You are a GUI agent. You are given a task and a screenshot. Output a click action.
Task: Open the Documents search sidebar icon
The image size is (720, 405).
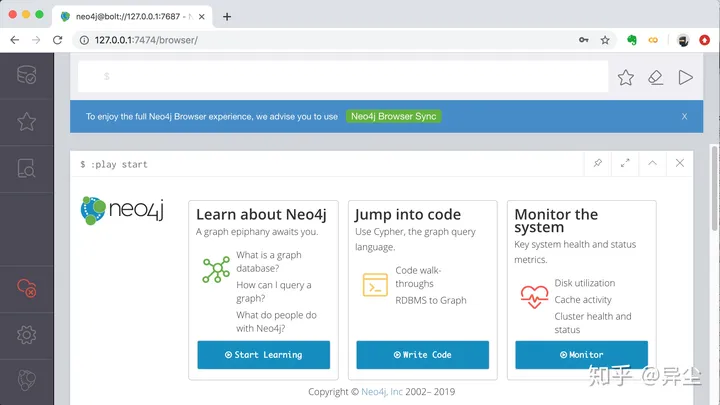pyautogui.click(x=27, y=169)
